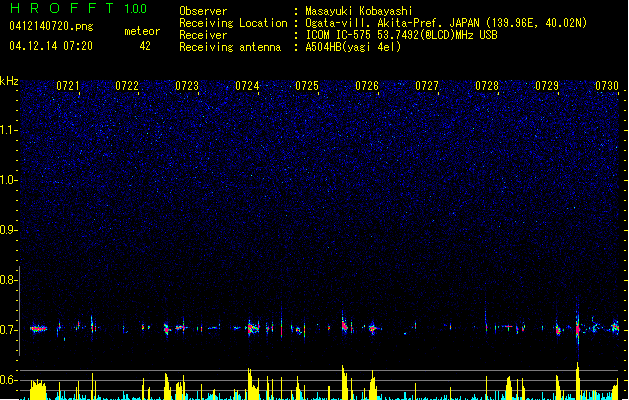Click the 0725 time marker
This screenshot has width=629, height=400.
(307, 85)
